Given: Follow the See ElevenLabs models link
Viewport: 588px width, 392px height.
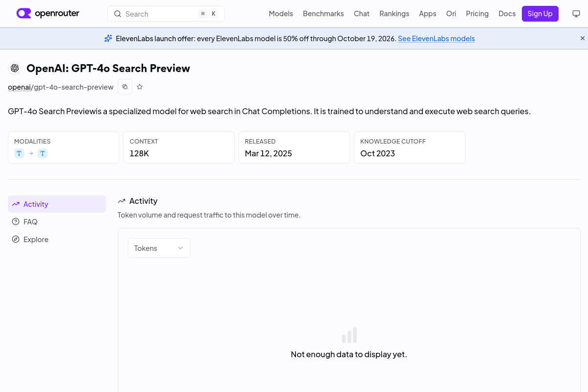Looking at the screenshot, I should [436, 38].
